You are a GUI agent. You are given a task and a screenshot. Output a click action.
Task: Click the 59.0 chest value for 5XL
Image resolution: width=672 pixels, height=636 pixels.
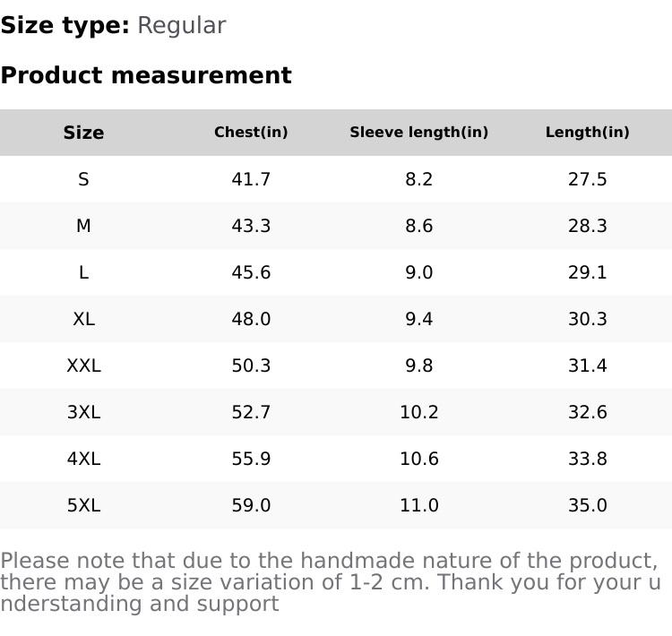coord(251,505)
